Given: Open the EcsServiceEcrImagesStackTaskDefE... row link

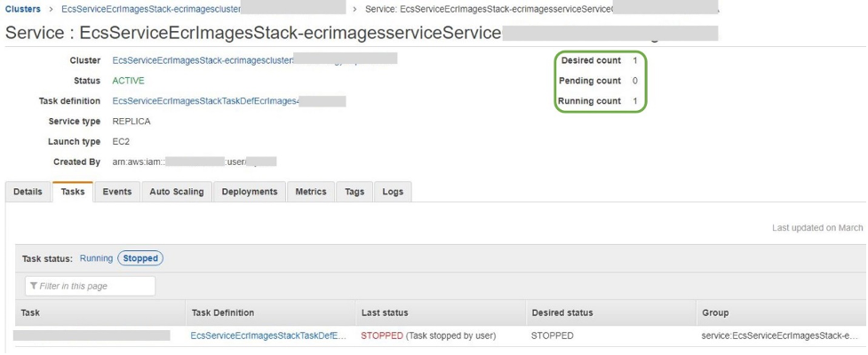Looking at the screenshot, I should pyautogui.click(x=268, y=335).
